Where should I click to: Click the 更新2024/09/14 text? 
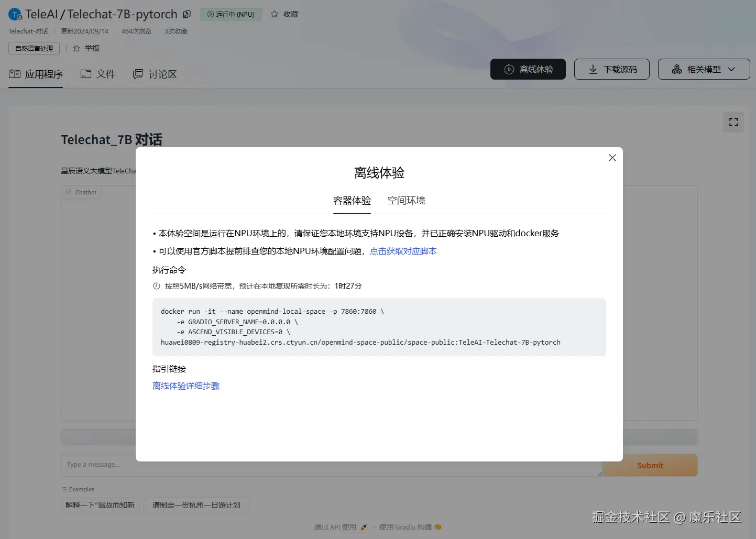click(x=84, y=31)
